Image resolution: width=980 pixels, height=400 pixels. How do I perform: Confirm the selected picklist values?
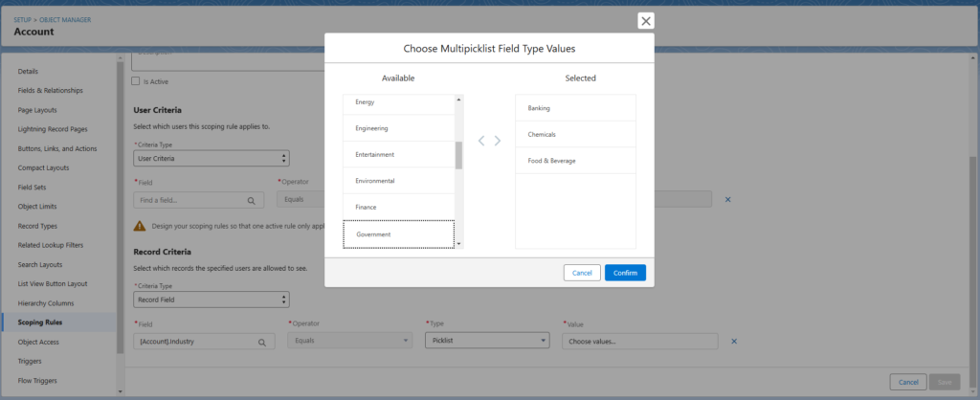coord(625,273)
